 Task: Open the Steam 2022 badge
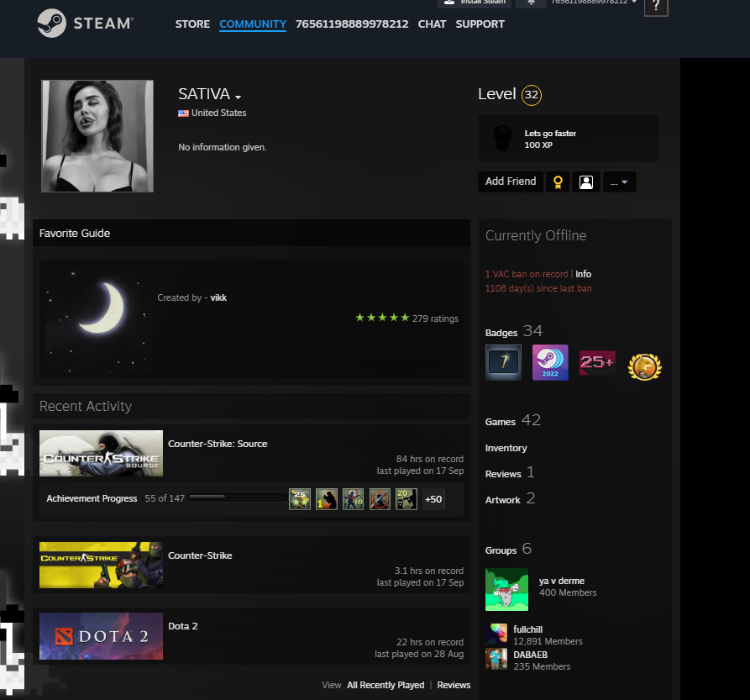point(550,362)
